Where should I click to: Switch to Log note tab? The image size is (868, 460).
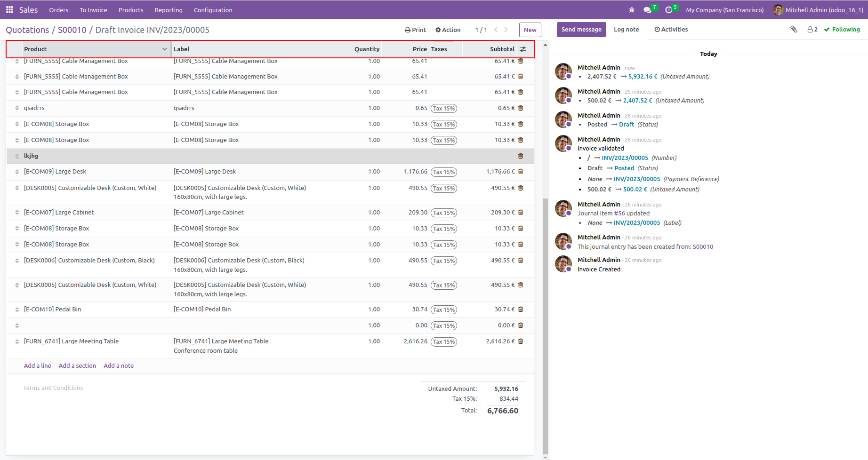[626, 29]
